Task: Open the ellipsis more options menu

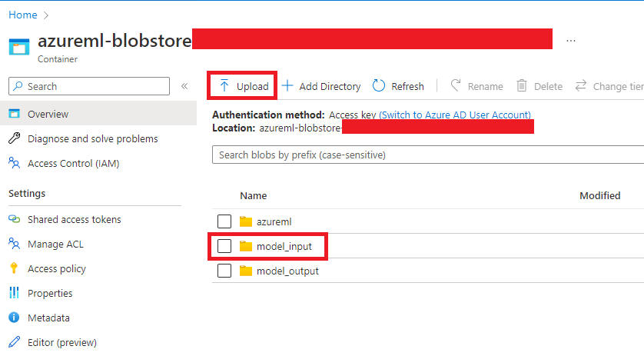Action: coord(571,41)
